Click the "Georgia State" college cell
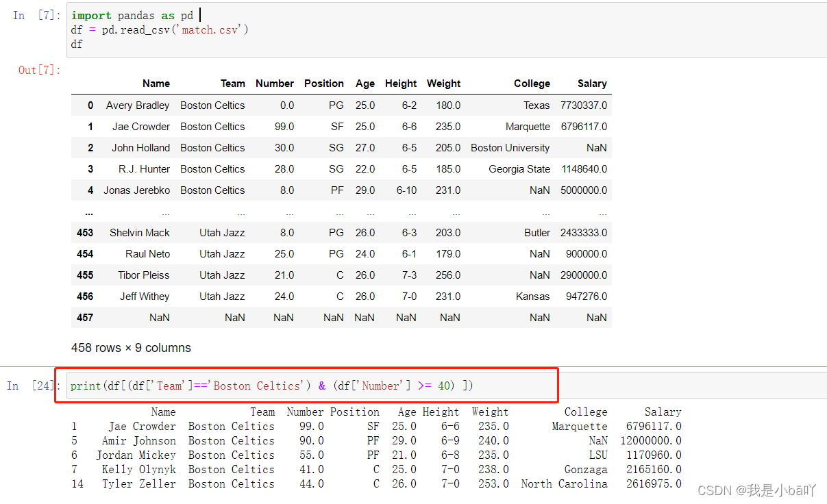Viewport: 827px width, 504px height. (x=519, y=169)
